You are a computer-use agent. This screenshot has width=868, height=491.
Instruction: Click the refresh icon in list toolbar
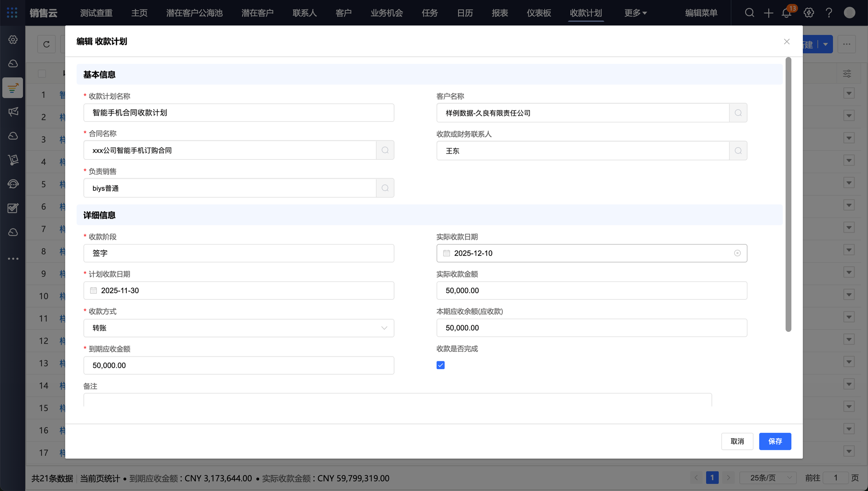coord(46,44)
